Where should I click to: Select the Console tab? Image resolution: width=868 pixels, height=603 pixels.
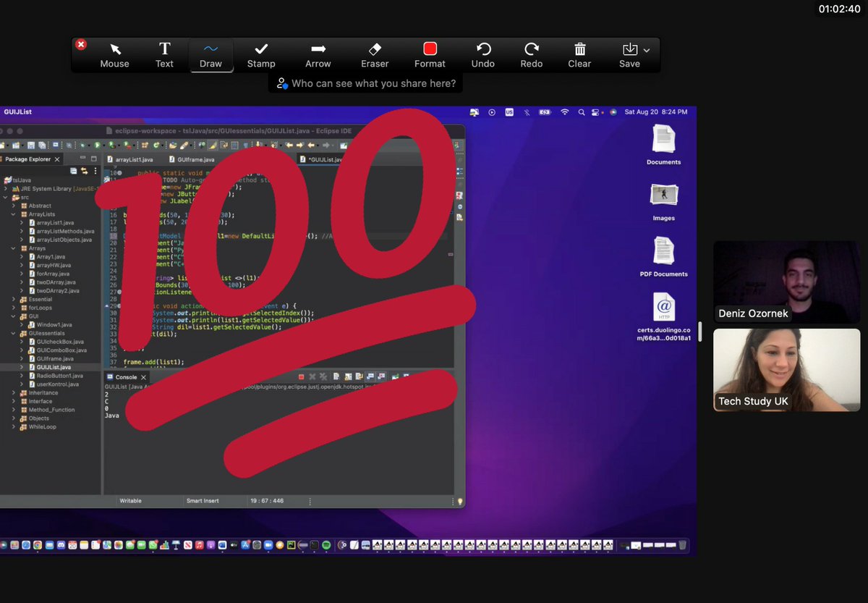click(127, 376)
